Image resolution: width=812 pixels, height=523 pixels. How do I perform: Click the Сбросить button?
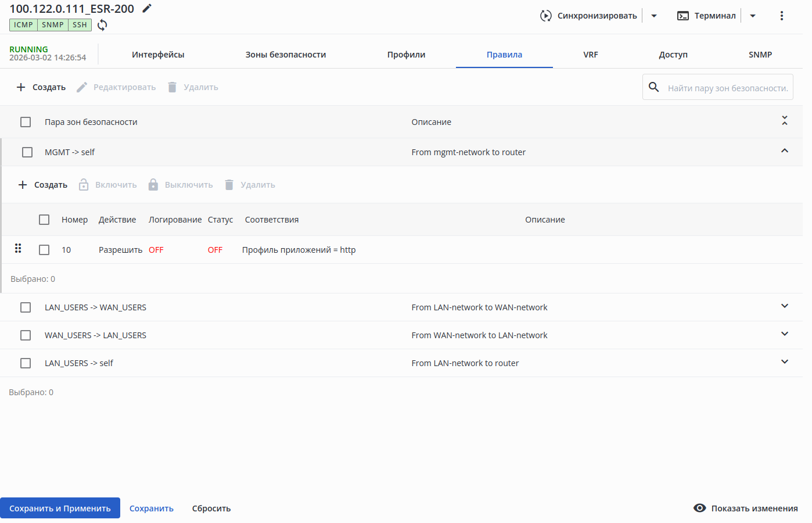tap(211, 508)
